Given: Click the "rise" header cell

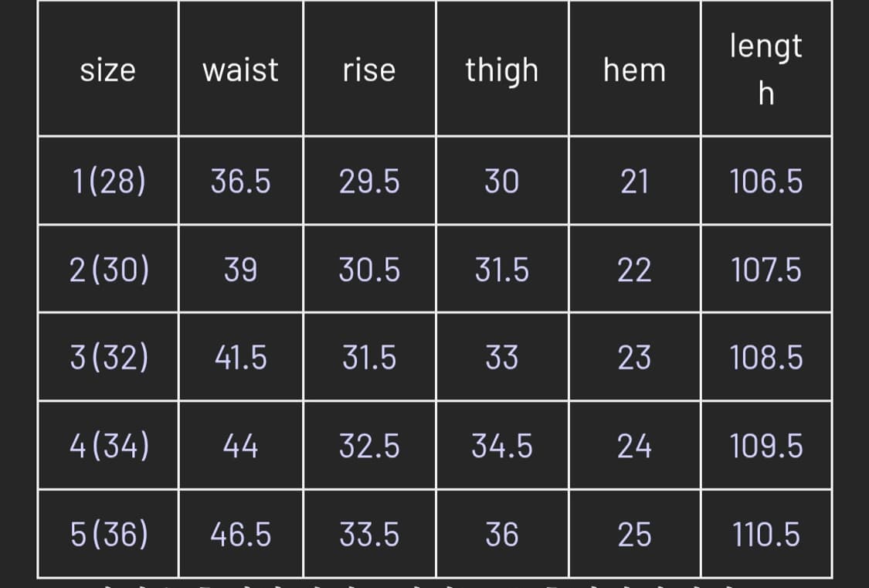Looking at the screenshot, I should [x=369, y=70].
